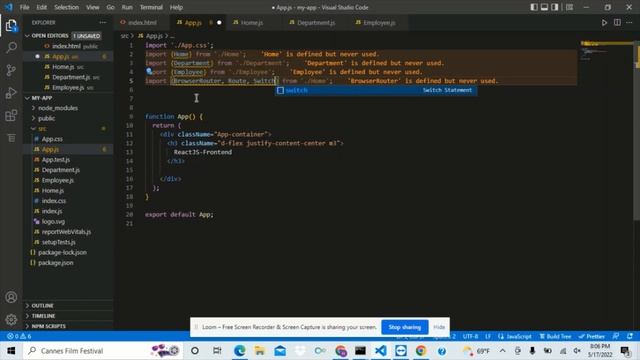Click the lightbulb code action on line 4
The height and width of the screenshot is (360, 640).
(149, 71)
